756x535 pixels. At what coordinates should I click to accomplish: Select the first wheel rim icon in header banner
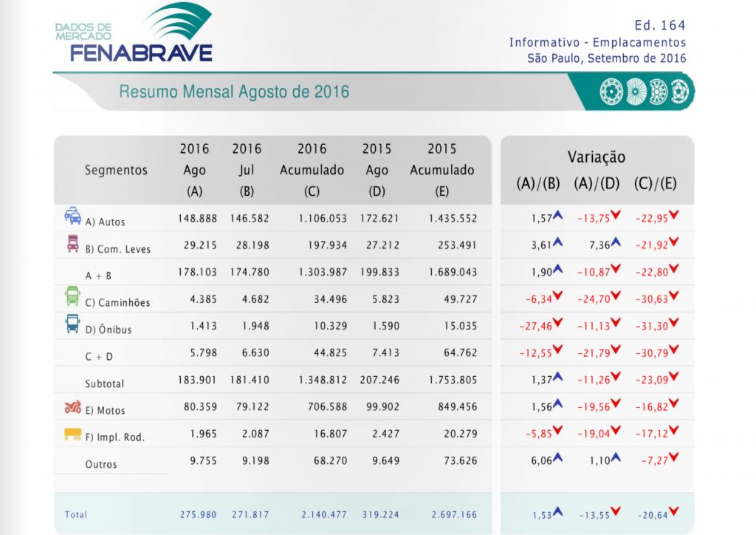(x=611, y=92)
